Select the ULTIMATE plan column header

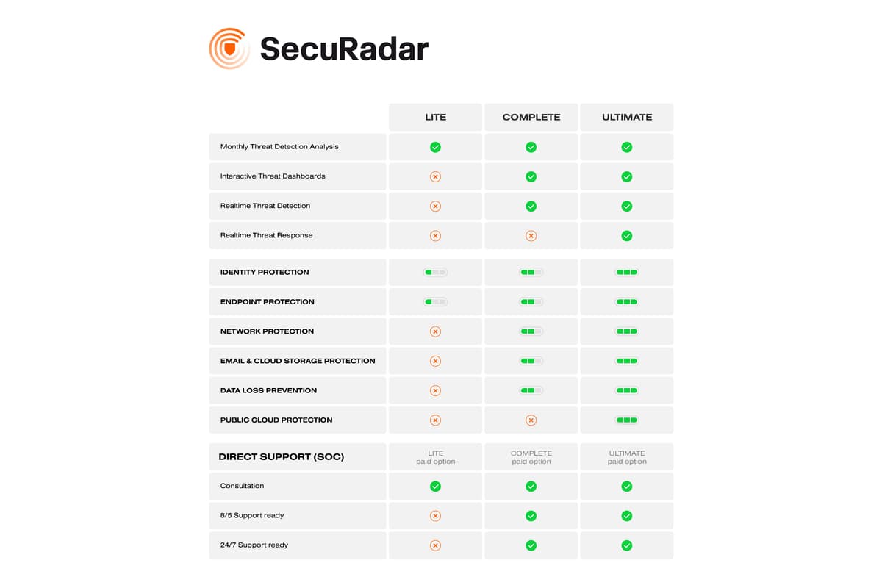(627, 117)
